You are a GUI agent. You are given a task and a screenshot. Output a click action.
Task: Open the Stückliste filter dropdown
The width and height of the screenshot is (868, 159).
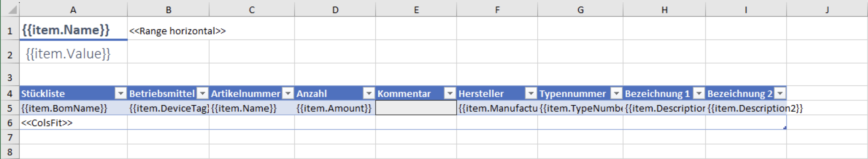coord(120,94)
